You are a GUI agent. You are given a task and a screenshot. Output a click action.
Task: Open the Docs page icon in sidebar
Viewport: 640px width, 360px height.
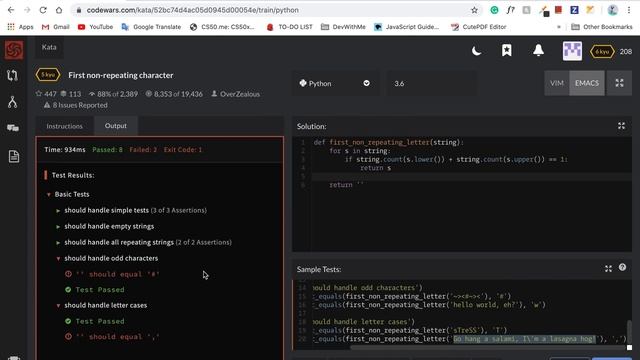(13, 156)
